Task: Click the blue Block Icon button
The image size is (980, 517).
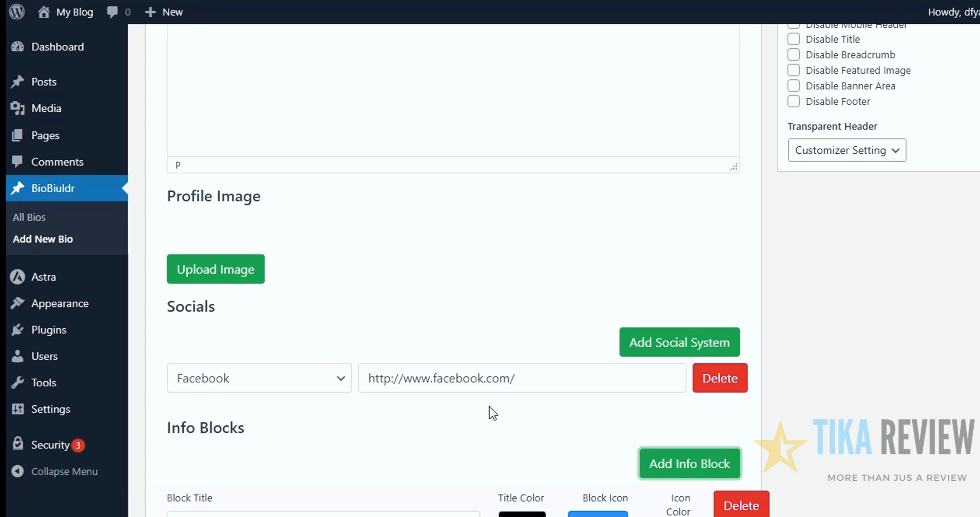Action: [x=598, y=514]
